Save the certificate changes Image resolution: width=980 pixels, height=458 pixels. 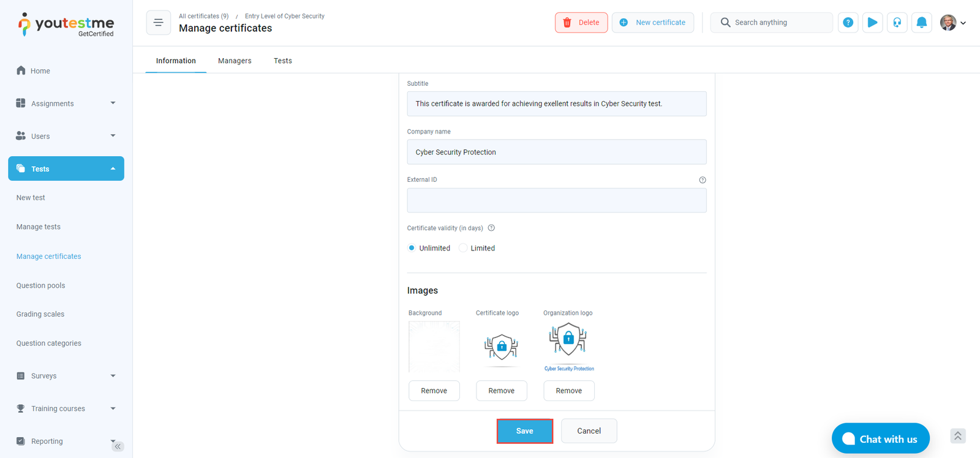click(525, 431)
